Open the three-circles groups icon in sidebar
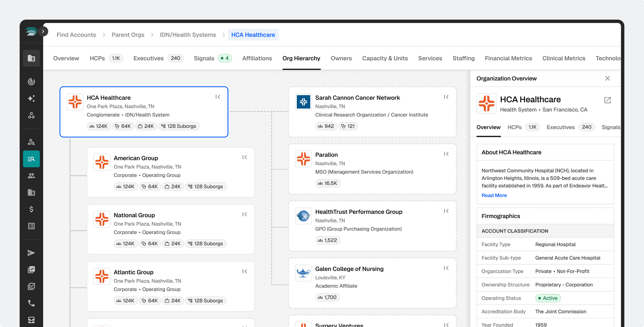644x327 pixels. coord(31,115)
